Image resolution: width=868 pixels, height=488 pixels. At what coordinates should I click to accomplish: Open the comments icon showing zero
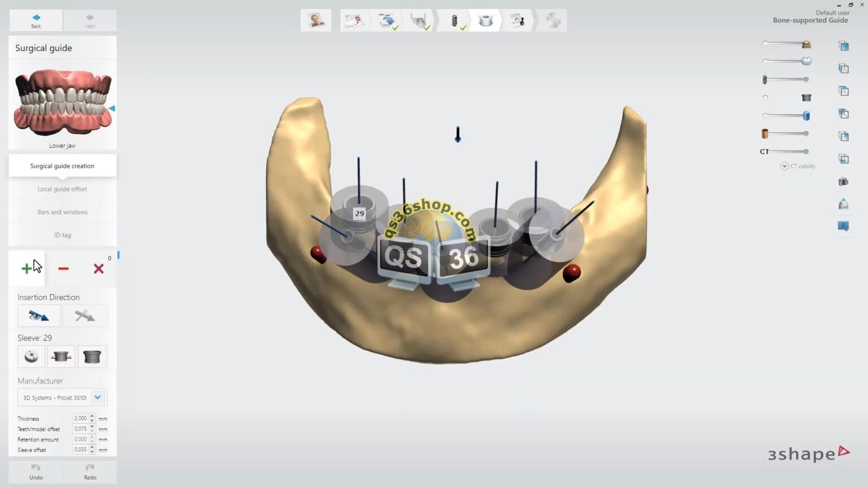[x=843, y=225]
